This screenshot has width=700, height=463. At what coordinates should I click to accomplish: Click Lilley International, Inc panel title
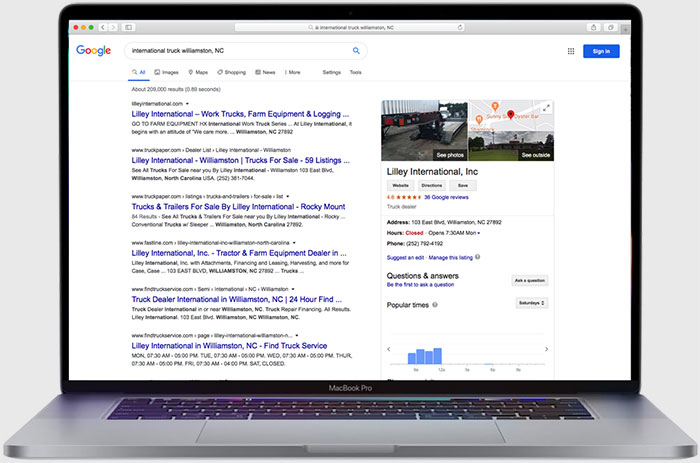click(432, 172)
